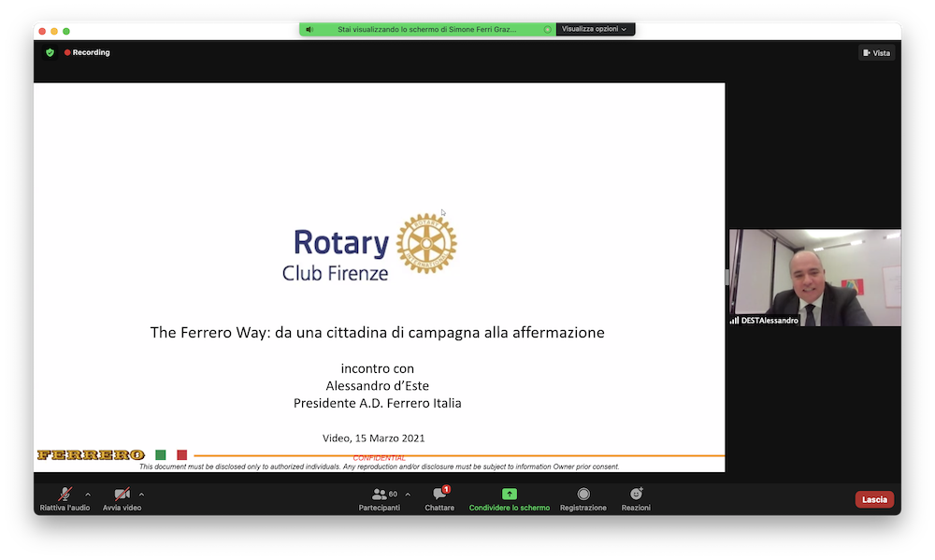
Task: Click the "Club Firenze" text on the slide
Action: 335,273
